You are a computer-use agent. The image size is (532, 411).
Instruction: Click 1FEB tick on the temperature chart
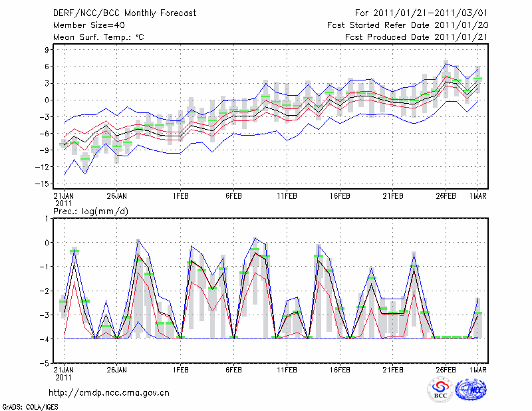coord(180,197)
